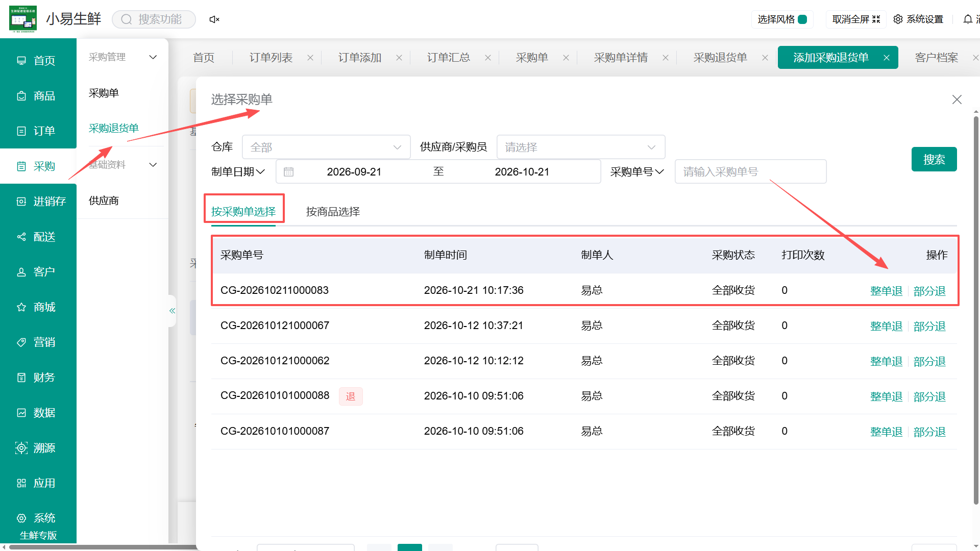This screenshot has height=551, width=980.
Task: Open 进销存 in the sidebar
Action: 38,202
